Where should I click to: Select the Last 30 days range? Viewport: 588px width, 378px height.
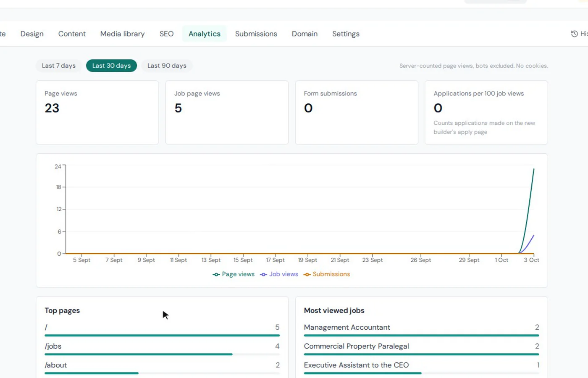click(x=111, y=66)
